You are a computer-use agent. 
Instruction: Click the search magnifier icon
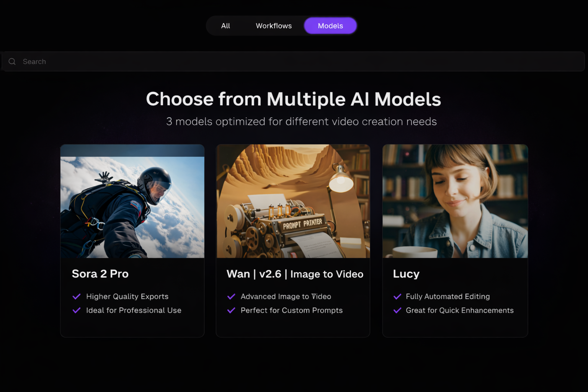click(x=12, y=62)
